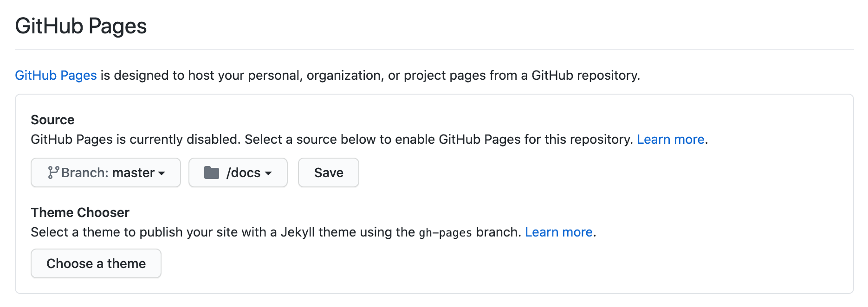The width and height of the screenshot is (868, 307).
Task: Click the Theme Chooser heading
Action: (x=80, y=212)
